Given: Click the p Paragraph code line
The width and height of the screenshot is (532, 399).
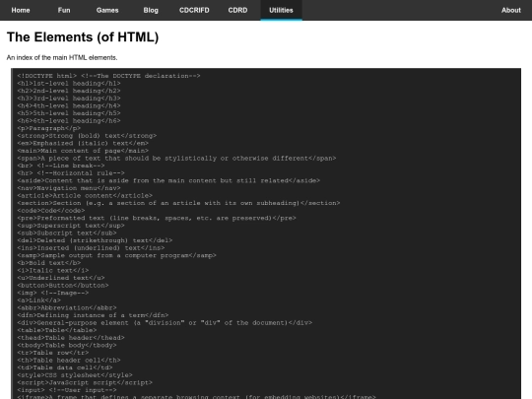Looking at the screenshot, I should point(49,128).
